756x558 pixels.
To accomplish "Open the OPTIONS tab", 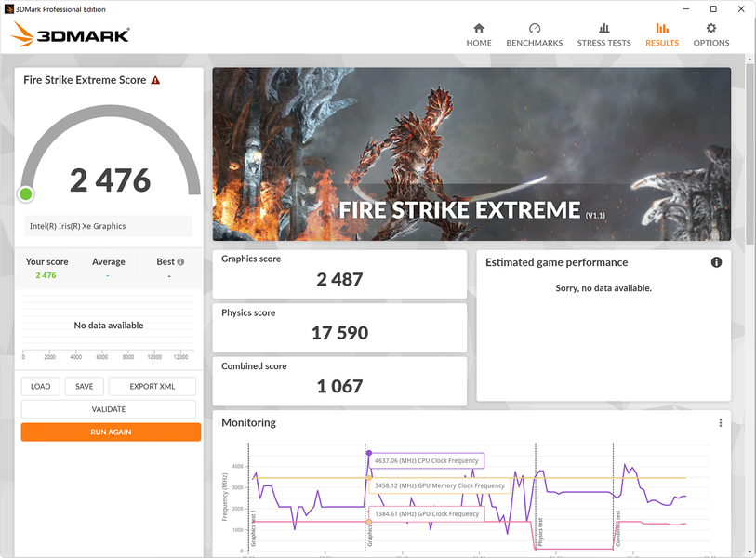I will point(711,35).
